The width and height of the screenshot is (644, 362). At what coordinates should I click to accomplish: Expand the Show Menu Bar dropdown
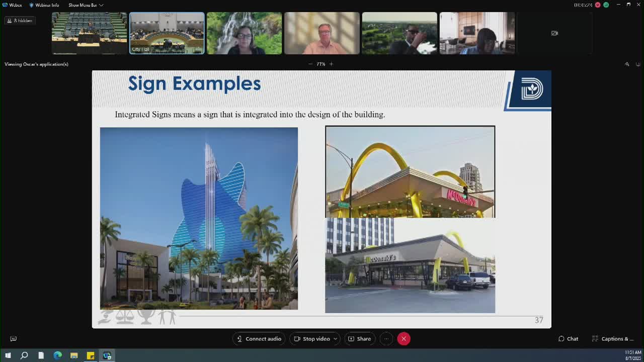click(x=86, y=5)
